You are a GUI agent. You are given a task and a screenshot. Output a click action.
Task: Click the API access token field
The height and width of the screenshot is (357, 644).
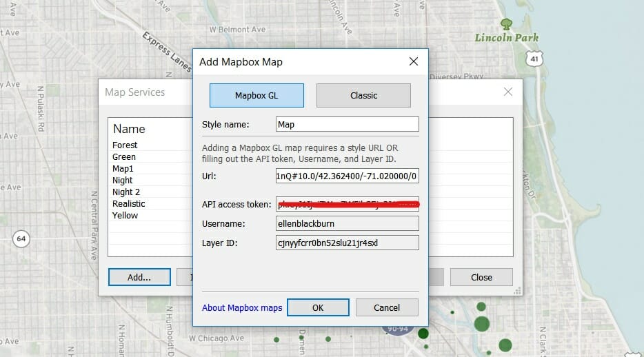(348, 205)
